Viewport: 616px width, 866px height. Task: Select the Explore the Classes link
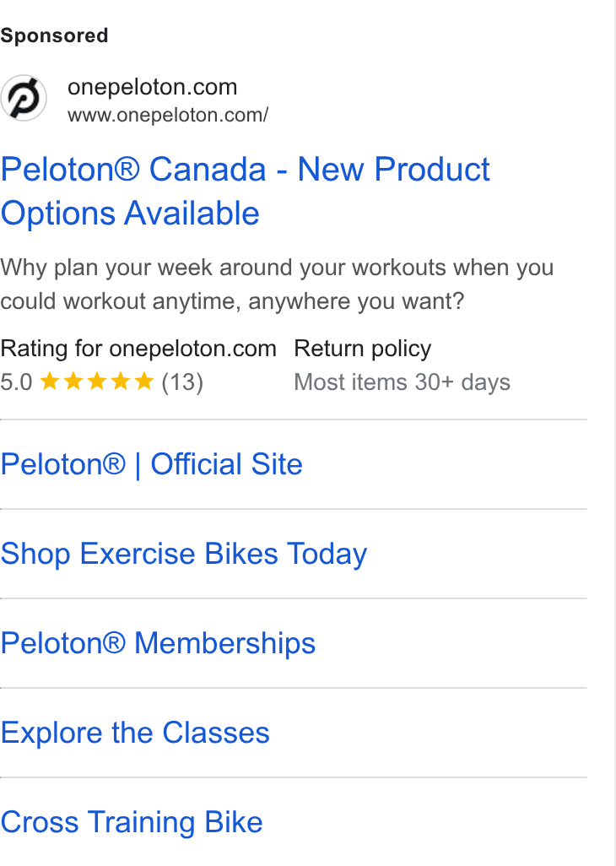[x=135, y=733]
